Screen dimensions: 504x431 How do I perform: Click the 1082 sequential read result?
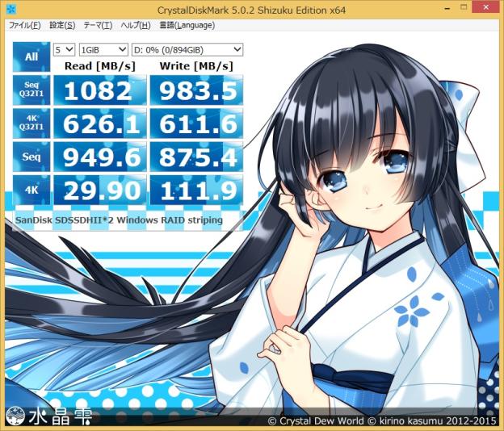pyautogui.click(x=100, y=90)
